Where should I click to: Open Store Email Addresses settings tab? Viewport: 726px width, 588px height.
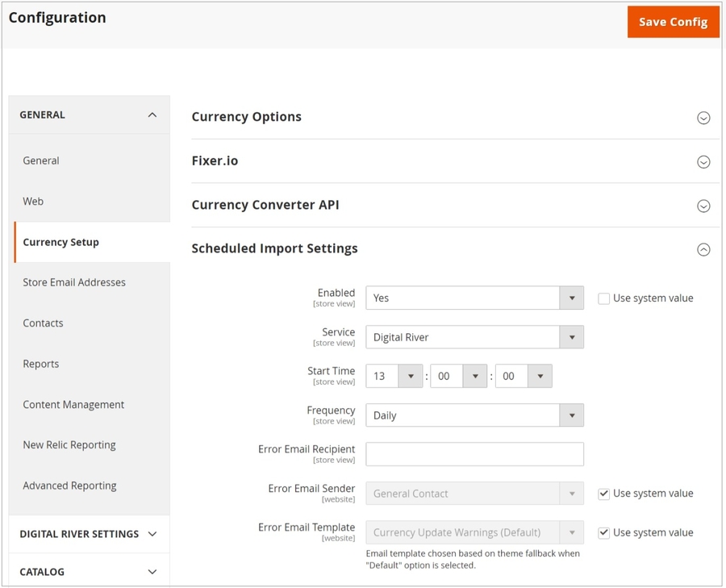point(74,282)
